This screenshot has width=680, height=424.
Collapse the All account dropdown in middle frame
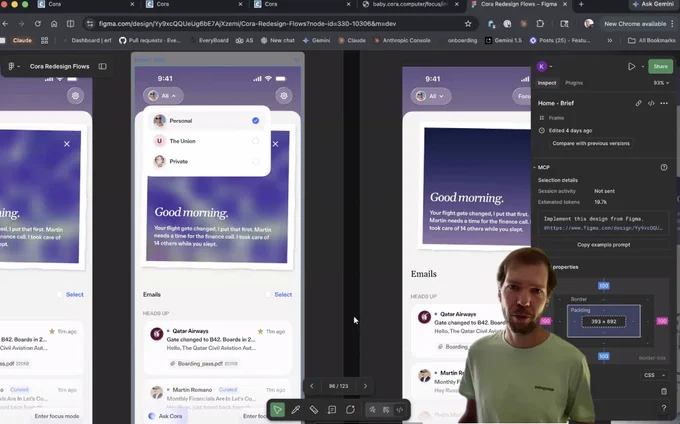(x=163, y=96)
